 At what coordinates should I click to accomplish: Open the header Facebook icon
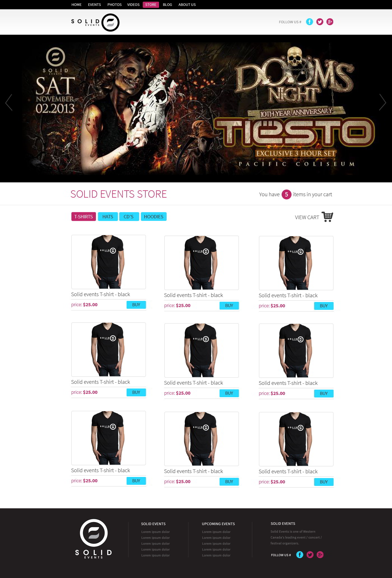click(309, 22)
